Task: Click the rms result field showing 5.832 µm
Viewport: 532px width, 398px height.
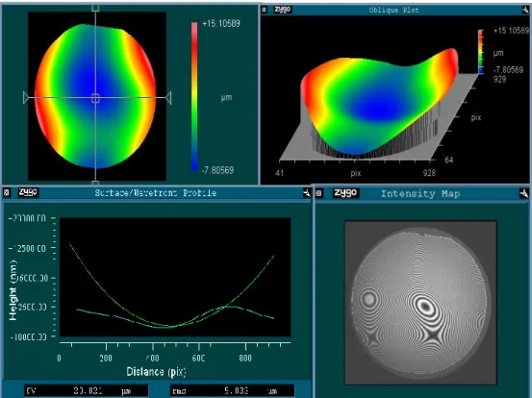Action: (232, 391)
